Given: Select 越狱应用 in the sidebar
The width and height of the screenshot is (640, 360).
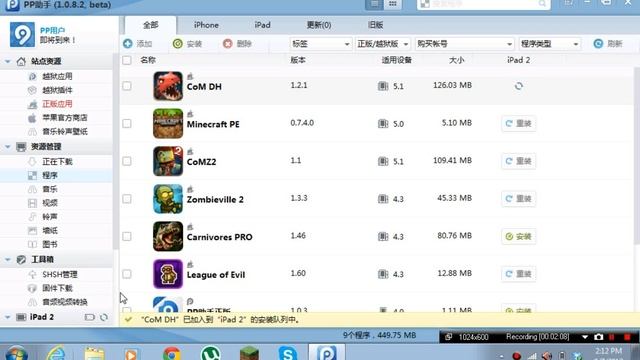Looking at the screenshot, I should click(57, 76).
